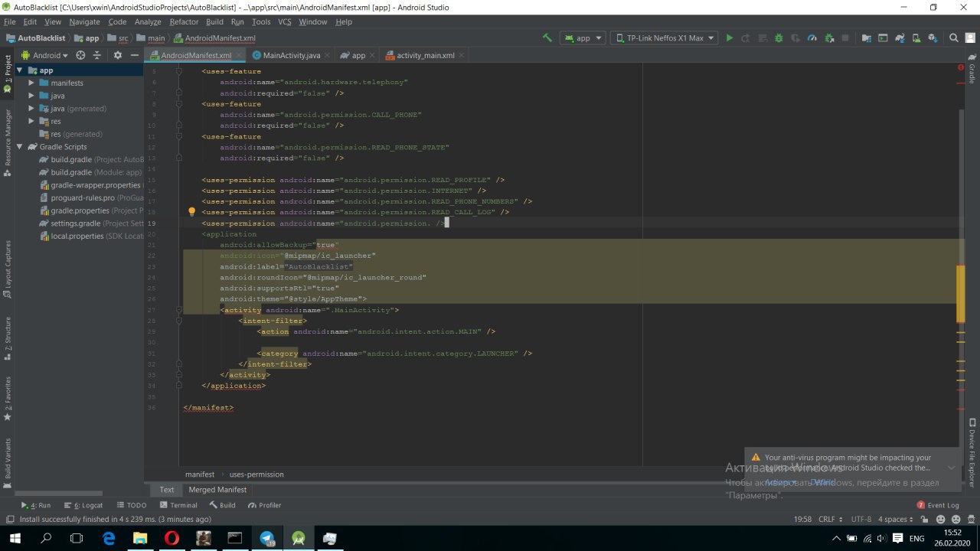The height and width of the screenshot is (551, 980).
Task: Click the Make Project hammer icon
Action: click(x=547, y=37)
